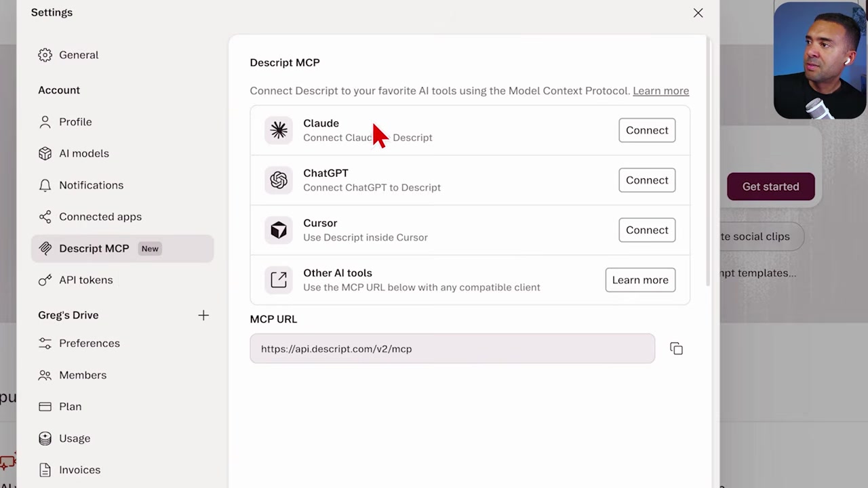Image resolution: width=868 pixels, height=488 pixels.
Task: Click Connect button for Cursor
Action: (x=647, y=230)
